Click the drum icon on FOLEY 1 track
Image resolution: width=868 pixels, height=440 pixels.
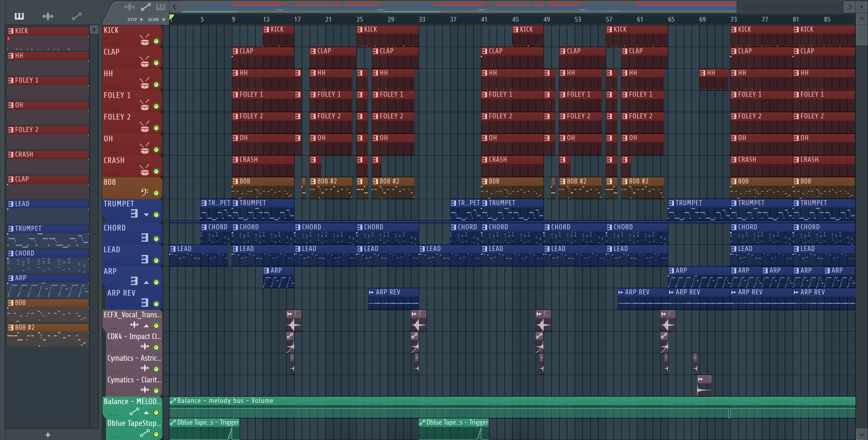click(x=145, y=105)
